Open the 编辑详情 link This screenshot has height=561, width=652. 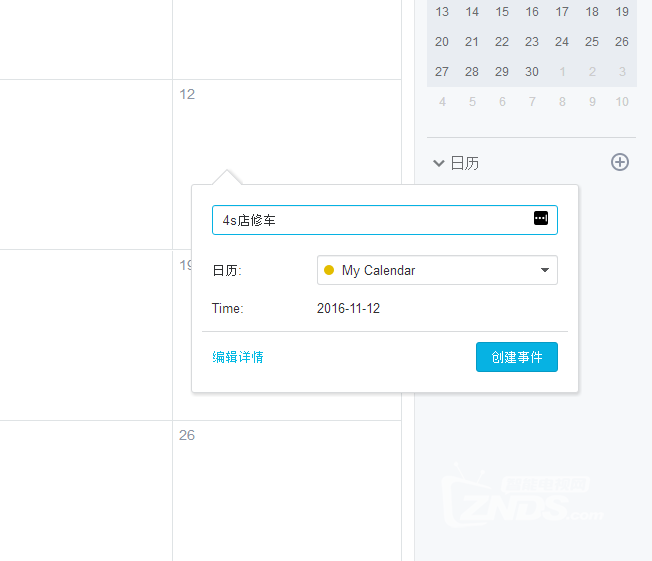point(238,357)
